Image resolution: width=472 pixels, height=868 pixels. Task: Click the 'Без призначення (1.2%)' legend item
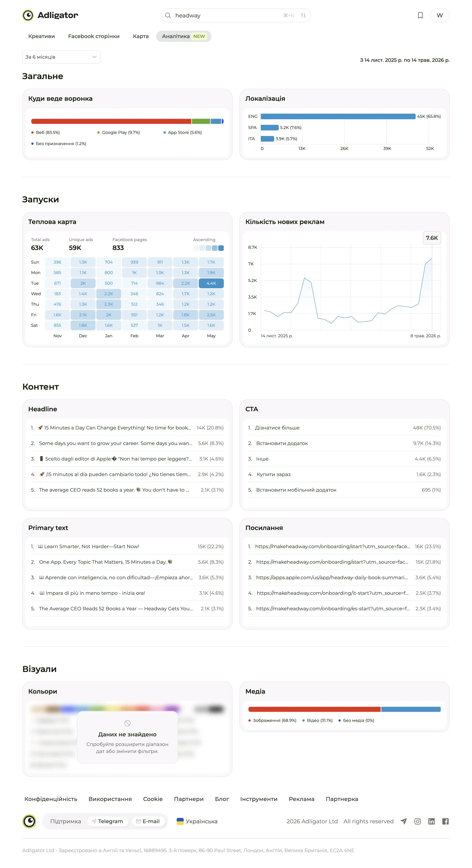pyautogui.click(x=59, y=144)
